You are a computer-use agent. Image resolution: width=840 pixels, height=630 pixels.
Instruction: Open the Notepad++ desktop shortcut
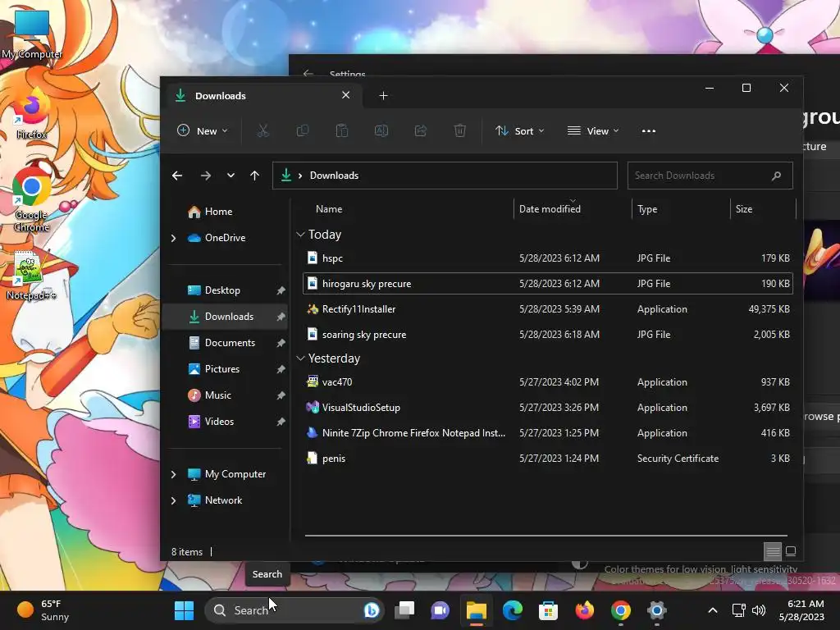(x=30, y=275)
